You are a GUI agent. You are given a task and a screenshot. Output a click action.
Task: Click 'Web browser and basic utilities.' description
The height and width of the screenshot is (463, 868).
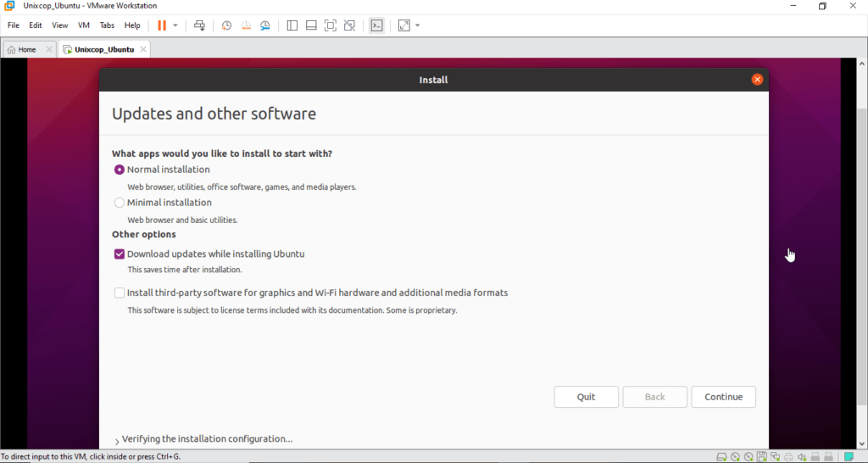183,220
